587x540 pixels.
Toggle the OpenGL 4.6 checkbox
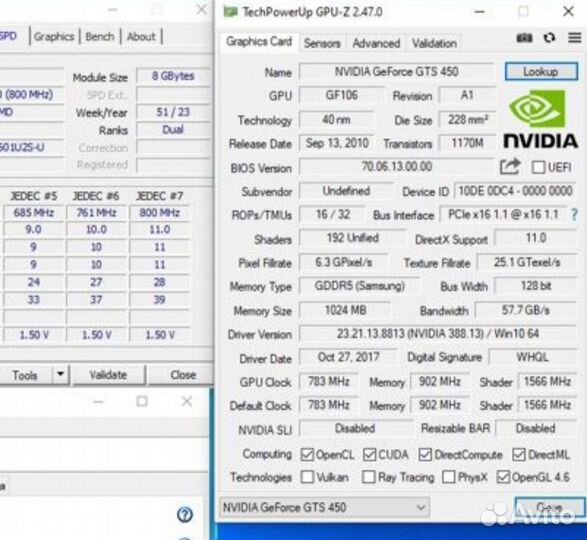503,477
